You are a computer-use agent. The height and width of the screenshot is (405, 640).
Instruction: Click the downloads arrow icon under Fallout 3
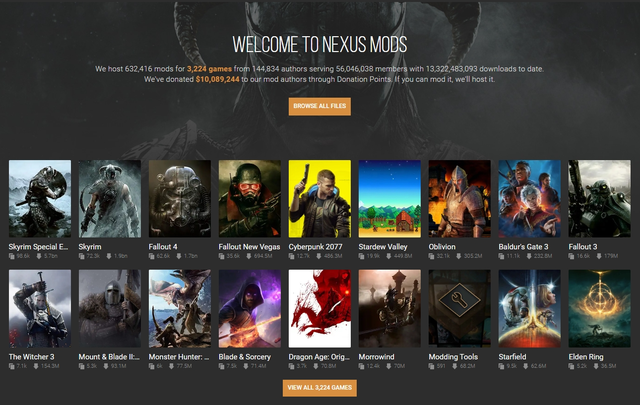[x=599, y=256]
